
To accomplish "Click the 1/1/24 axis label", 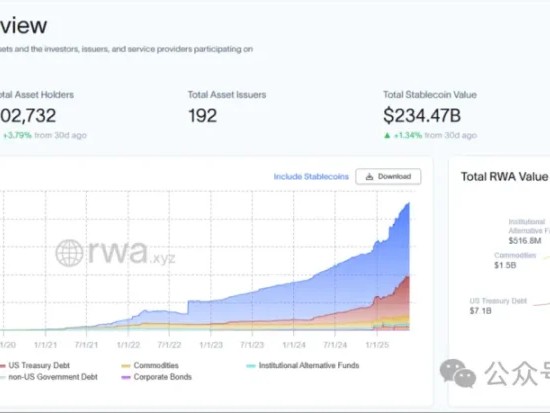I will [294, 345].
